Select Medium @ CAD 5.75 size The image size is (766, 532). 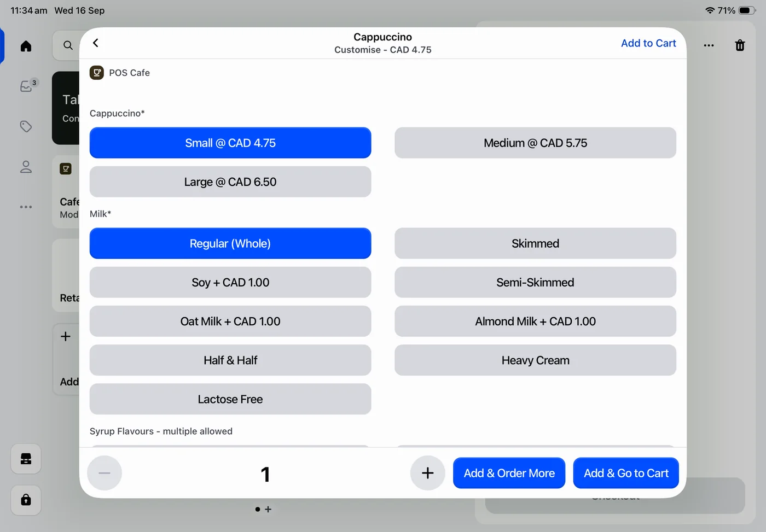click(535, 143)
